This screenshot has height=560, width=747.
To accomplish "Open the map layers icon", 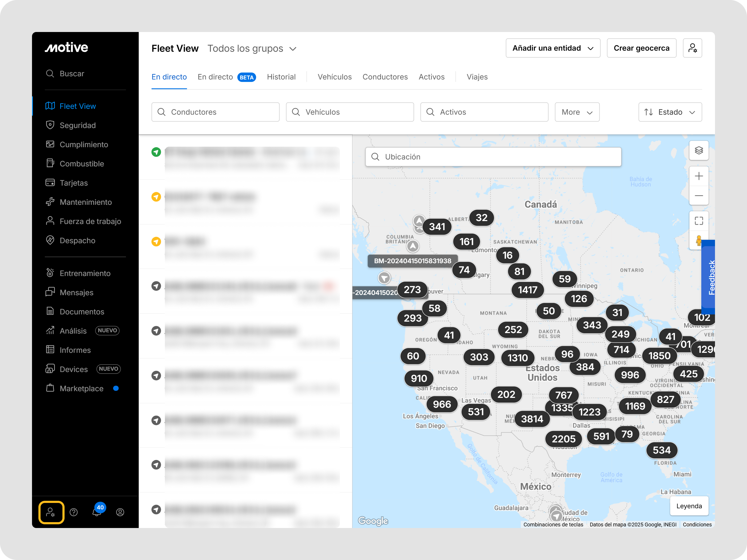I will pyautogui.click(x=699, y=151).
